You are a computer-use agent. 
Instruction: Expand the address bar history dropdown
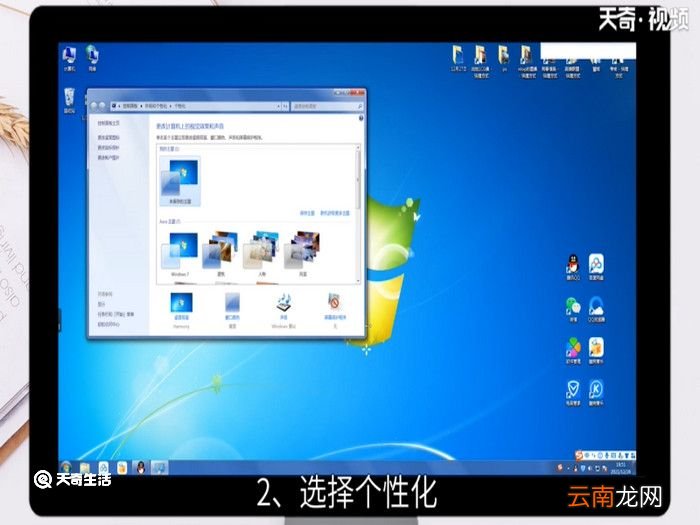278,106
